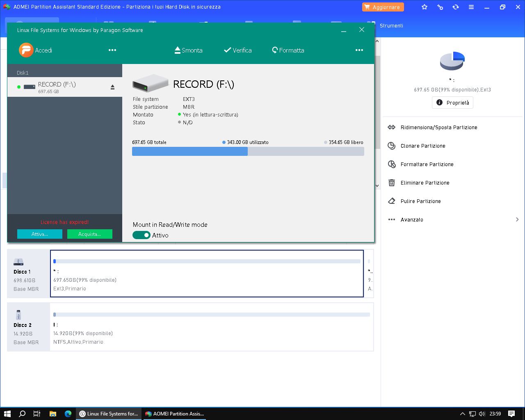Viewport: 525px width, 420px height.
Task: Toggle the Mount in Read/Write mode switch
Action: (141, 235)
